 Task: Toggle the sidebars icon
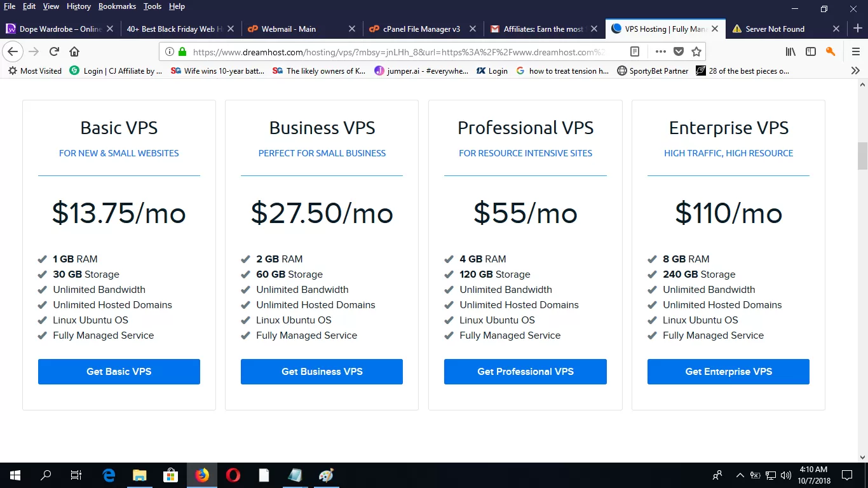811,51
